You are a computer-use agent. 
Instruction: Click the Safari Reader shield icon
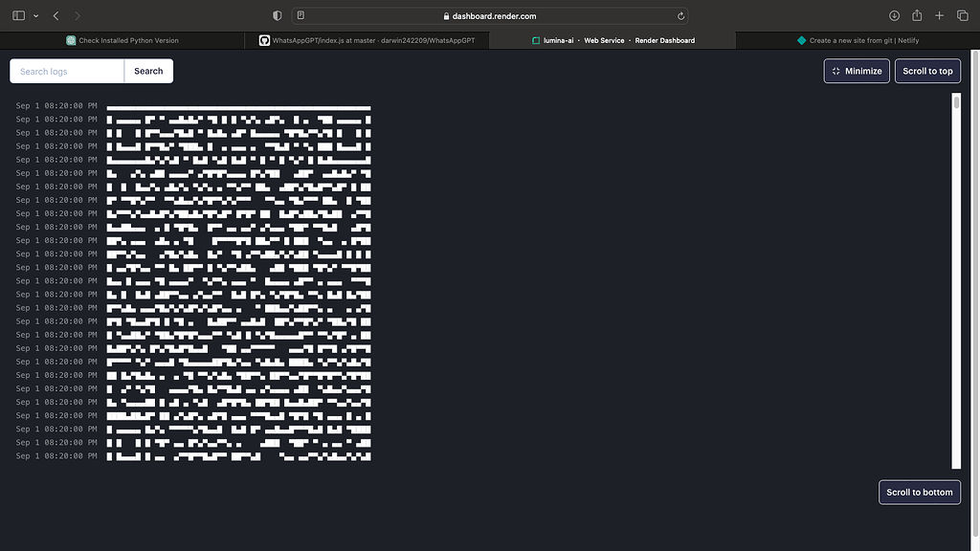tap(277, 15)
